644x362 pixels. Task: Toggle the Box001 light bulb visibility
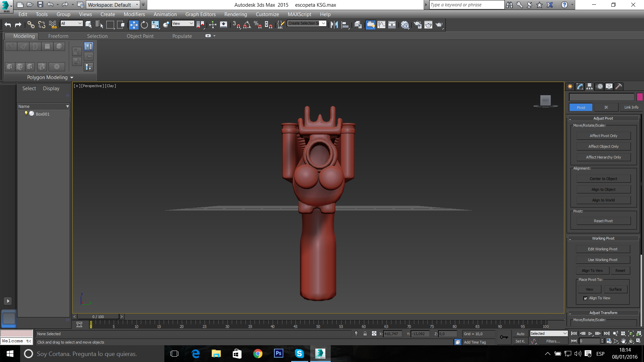[26, 114]
